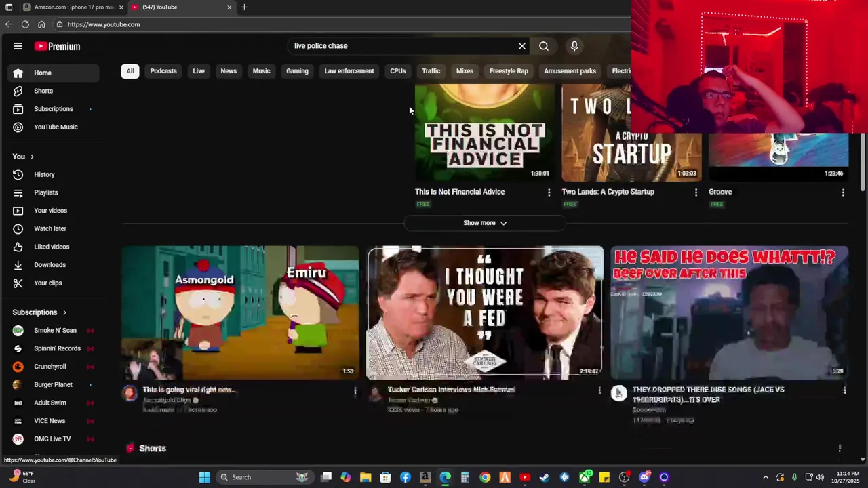Open options for This Is Not Financial Advice

click(x=549, y=192)
